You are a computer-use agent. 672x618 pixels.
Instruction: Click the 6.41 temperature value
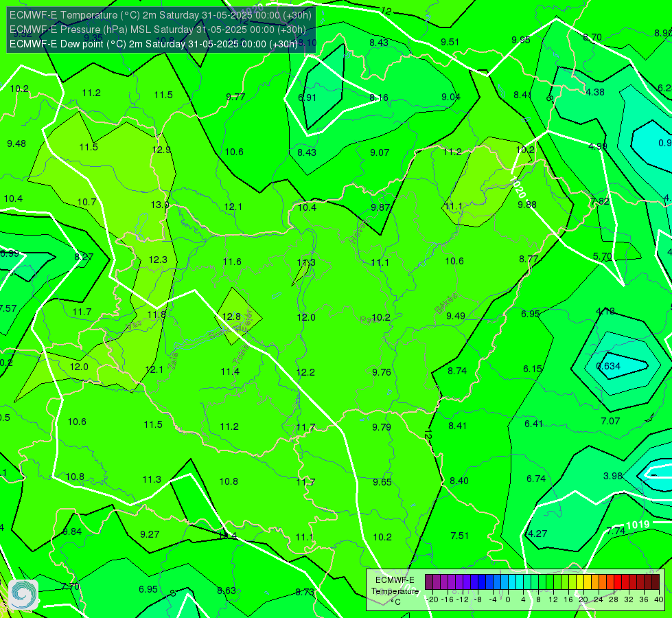(x=533, y=424)
